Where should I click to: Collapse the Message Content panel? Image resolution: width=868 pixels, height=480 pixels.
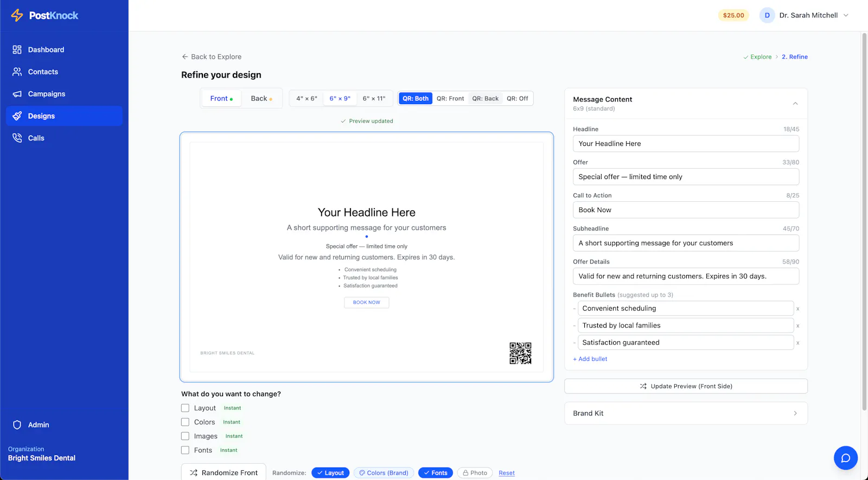[795, 104]
